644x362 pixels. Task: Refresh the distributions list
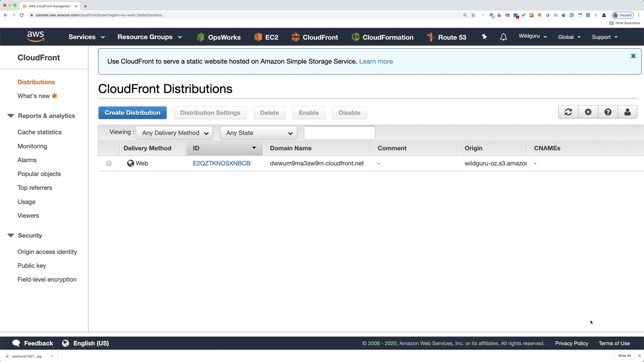[x=569, y=113]
